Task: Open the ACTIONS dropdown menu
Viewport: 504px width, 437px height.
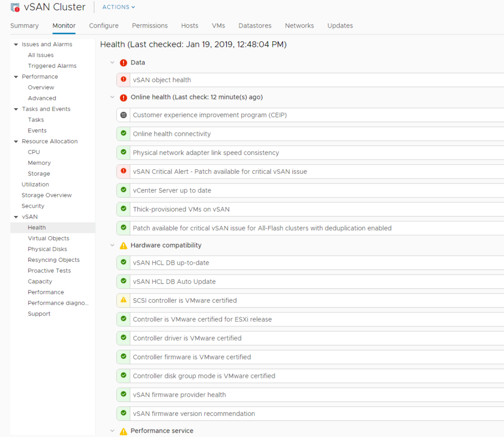Action: 119,7
